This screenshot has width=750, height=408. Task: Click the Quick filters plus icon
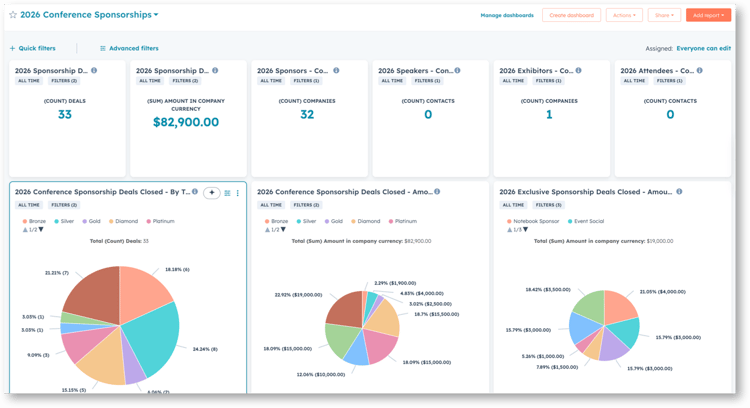pyautogui.click(x=12, y=48)
